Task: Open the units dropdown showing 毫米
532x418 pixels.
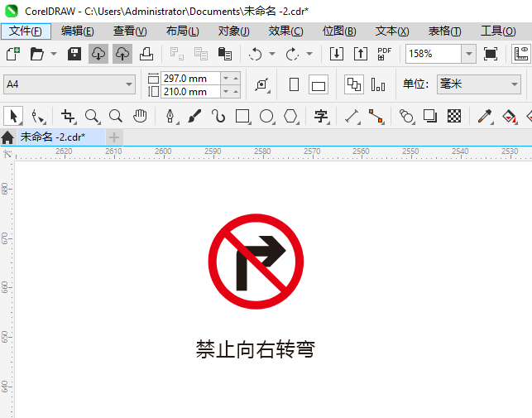Action: pos(479,84)
